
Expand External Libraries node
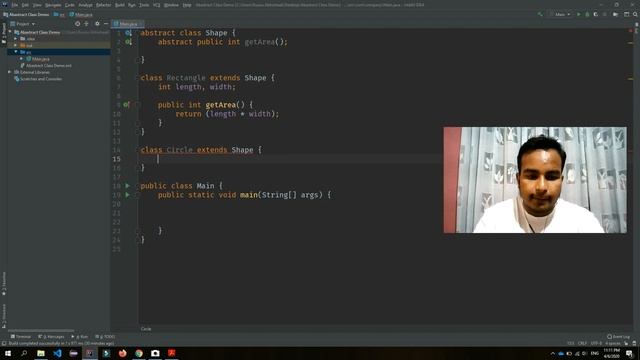tap(10, 72)
